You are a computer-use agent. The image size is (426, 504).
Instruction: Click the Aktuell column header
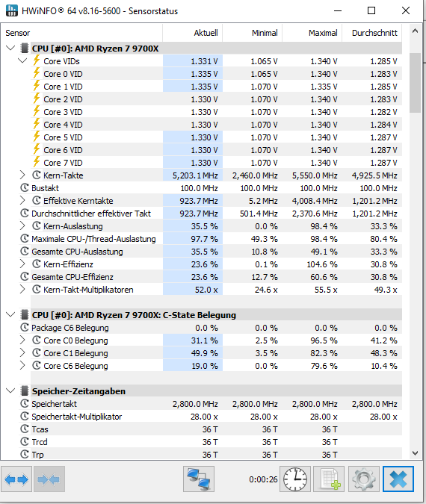coord(192,33)
